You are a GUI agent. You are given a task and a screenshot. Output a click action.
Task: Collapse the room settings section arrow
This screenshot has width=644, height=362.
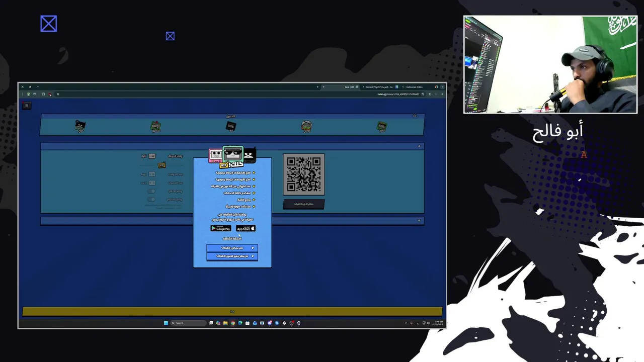[x=419, y=146]
